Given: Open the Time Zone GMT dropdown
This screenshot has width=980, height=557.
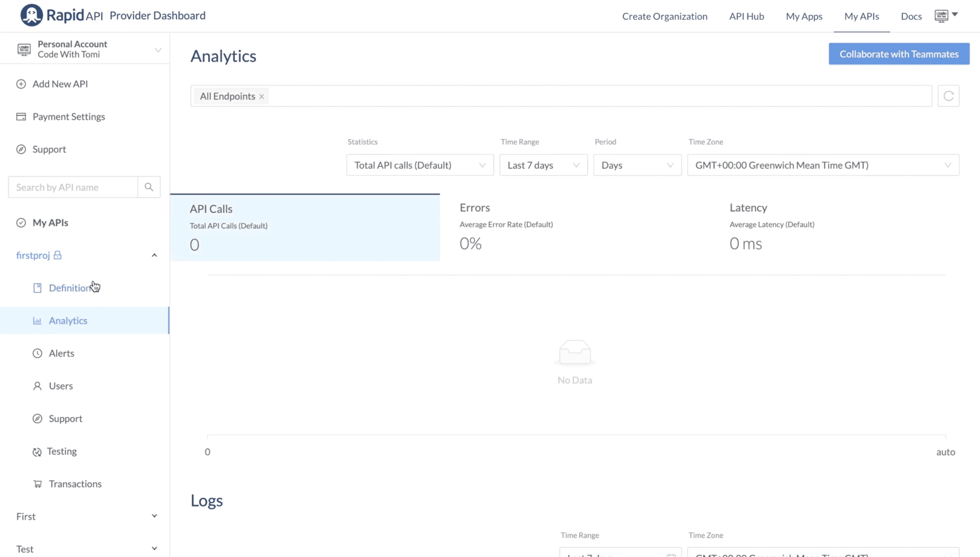Looking at the screenshot, I should click(823, 165).
